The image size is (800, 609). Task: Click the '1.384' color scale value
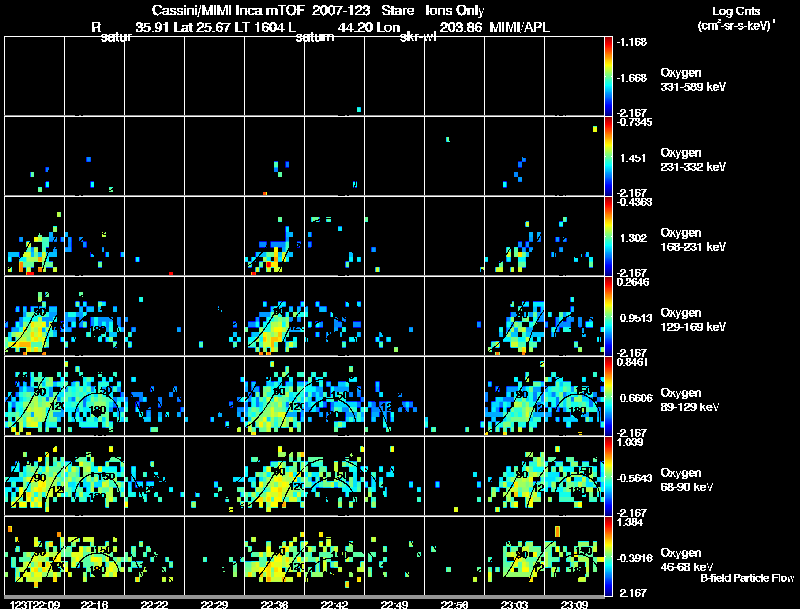point(630,522)
